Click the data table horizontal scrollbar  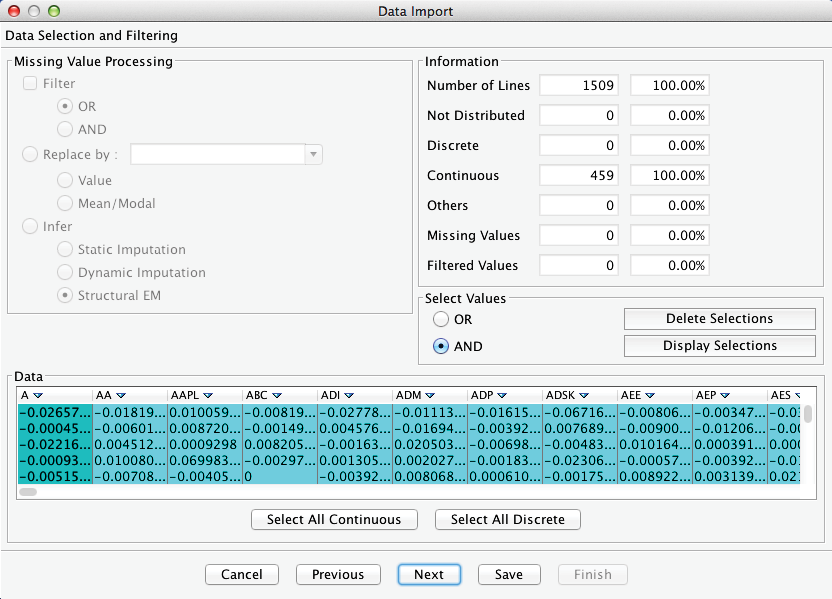[28, 491]
